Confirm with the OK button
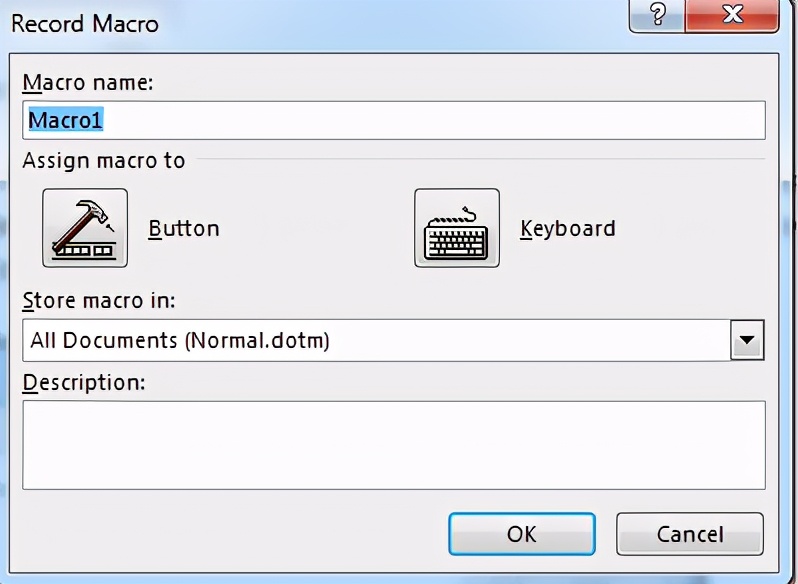798x584 pixels. [522, 534]
